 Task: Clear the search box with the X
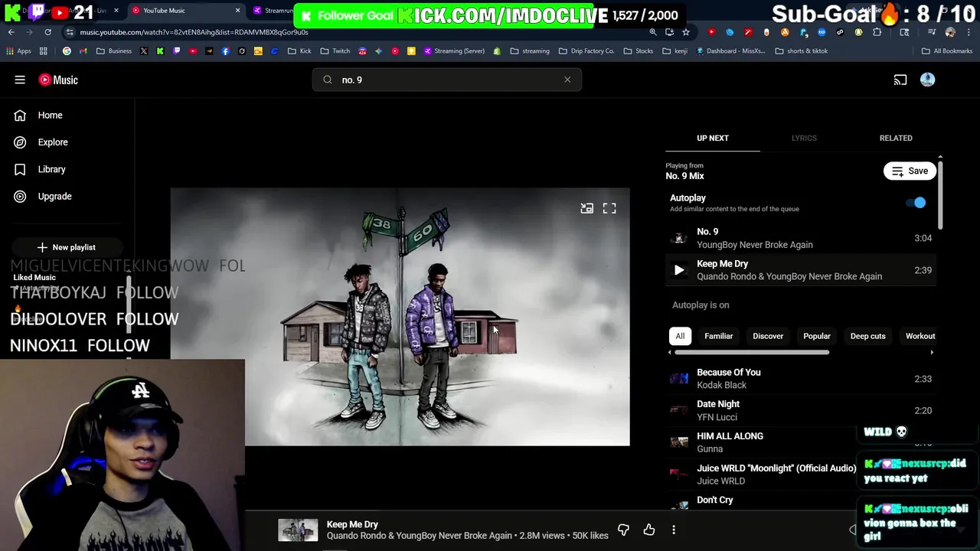(x=567, y=80)
